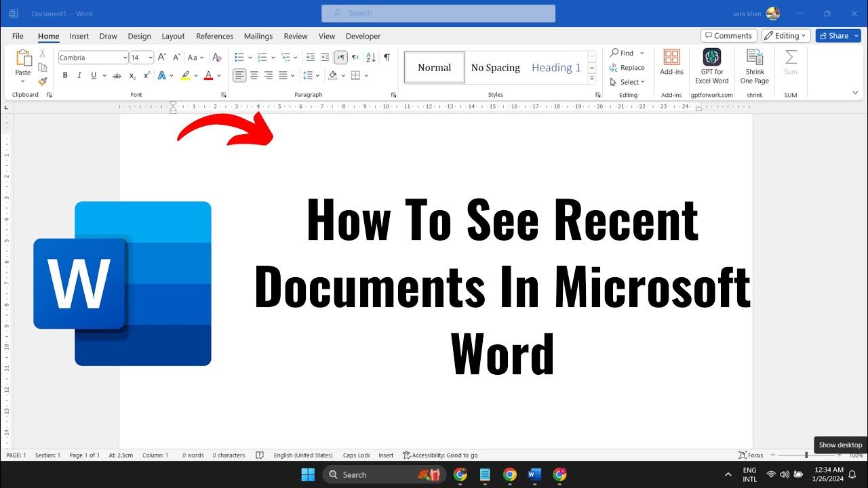
Task: Toggle Italic formatting
Action: 79,75
